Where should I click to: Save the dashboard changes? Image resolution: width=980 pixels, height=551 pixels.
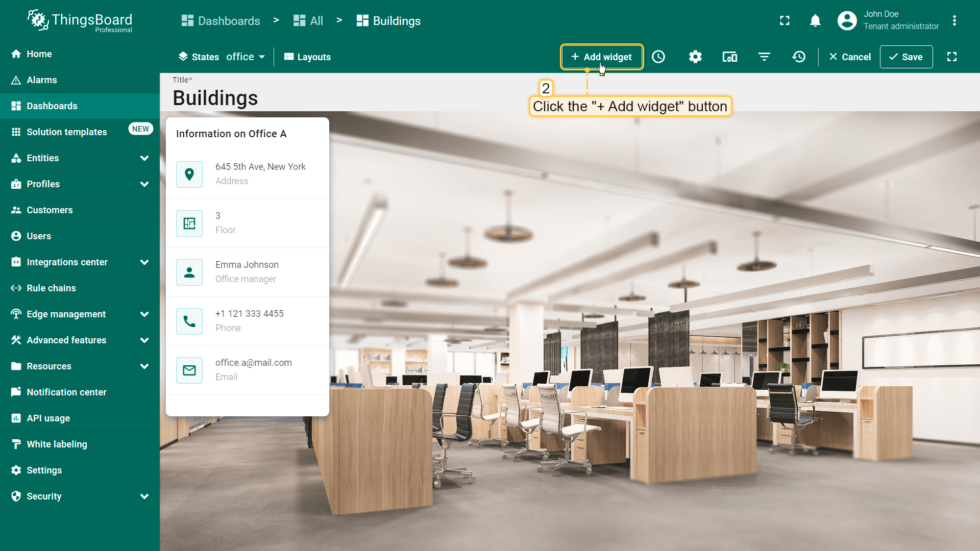coord(906,57)
